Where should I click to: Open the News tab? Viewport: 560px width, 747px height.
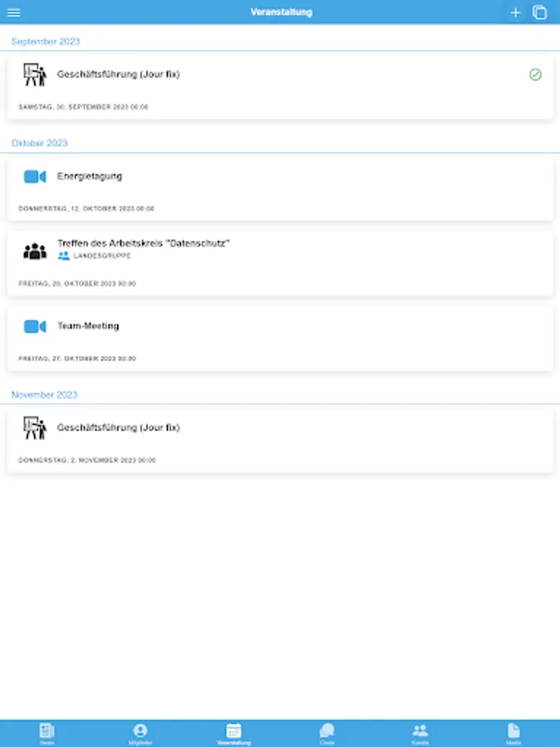tap(46, 734)
